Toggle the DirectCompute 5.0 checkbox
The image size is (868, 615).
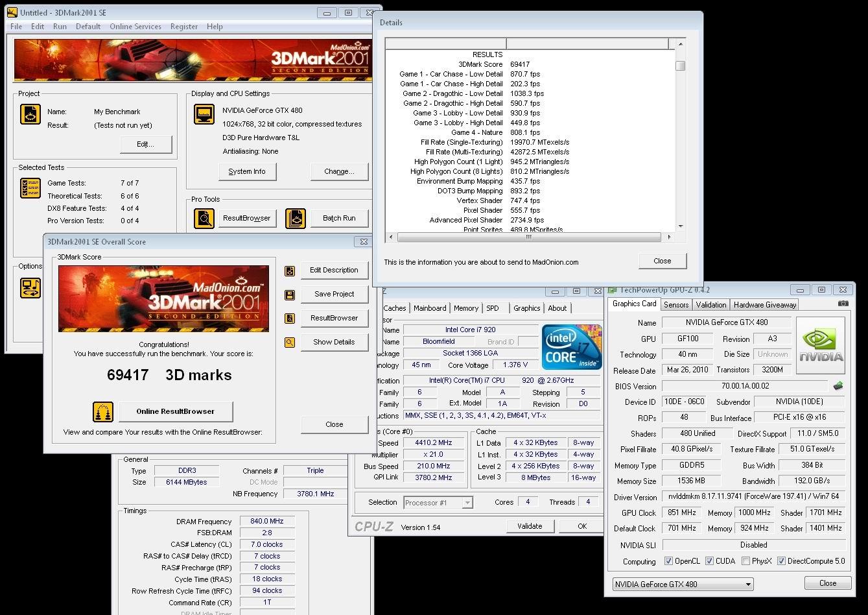click(781, 561)
